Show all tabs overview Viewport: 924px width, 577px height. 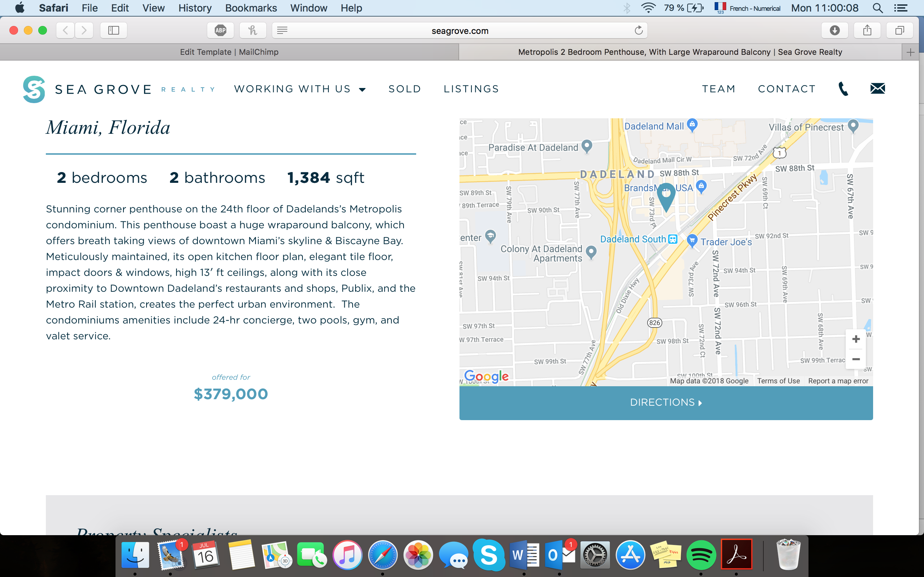click(899, 31)
